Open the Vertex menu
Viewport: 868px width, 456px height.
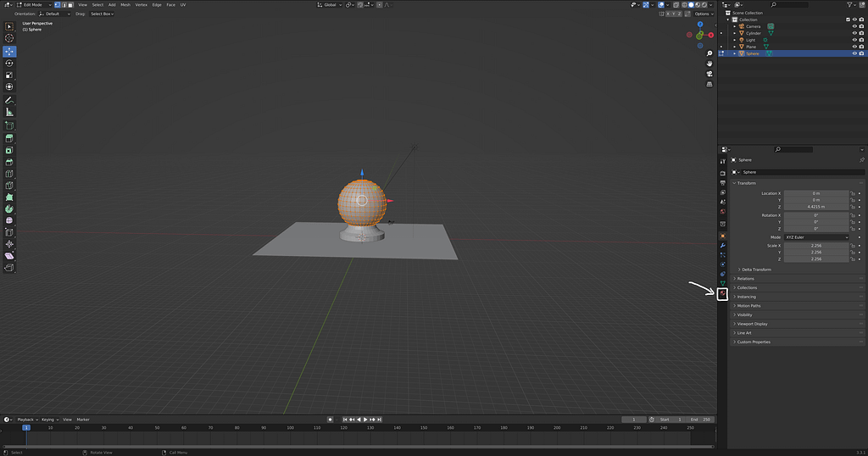(141, 4)
